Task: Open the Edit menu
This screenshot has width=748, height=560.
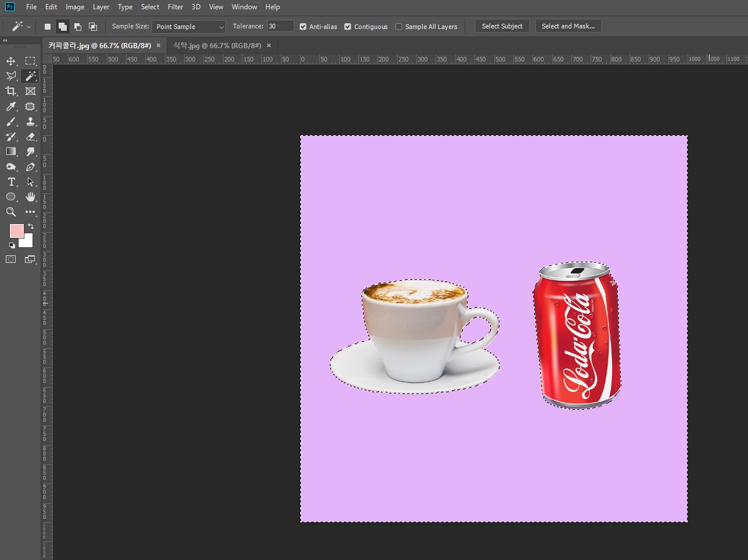Action: click(x=51, y=7)
